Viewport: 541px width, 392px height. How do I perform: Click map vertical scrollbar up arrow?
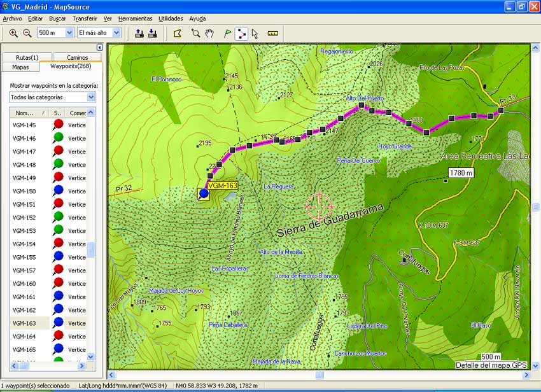coord(535,48)
